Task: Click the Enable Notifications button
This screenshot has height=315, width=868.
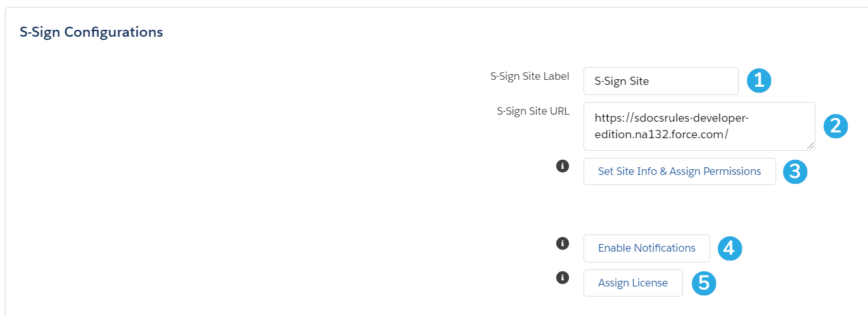Action: [x=646, y=248]
